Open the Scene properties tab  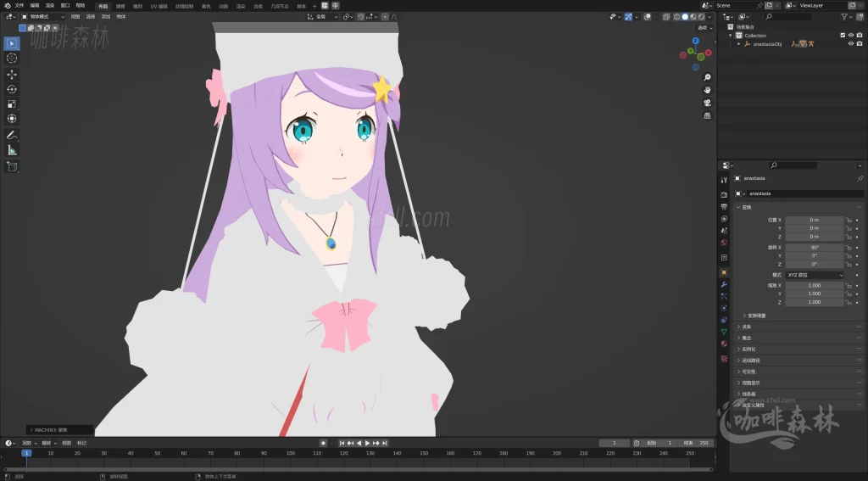point(724,231)
